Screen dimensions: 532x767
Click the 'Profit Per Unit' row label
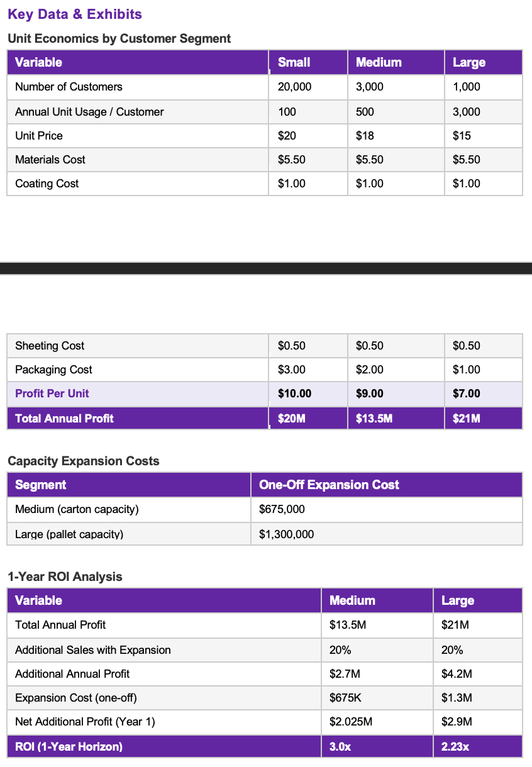point(52,394)
